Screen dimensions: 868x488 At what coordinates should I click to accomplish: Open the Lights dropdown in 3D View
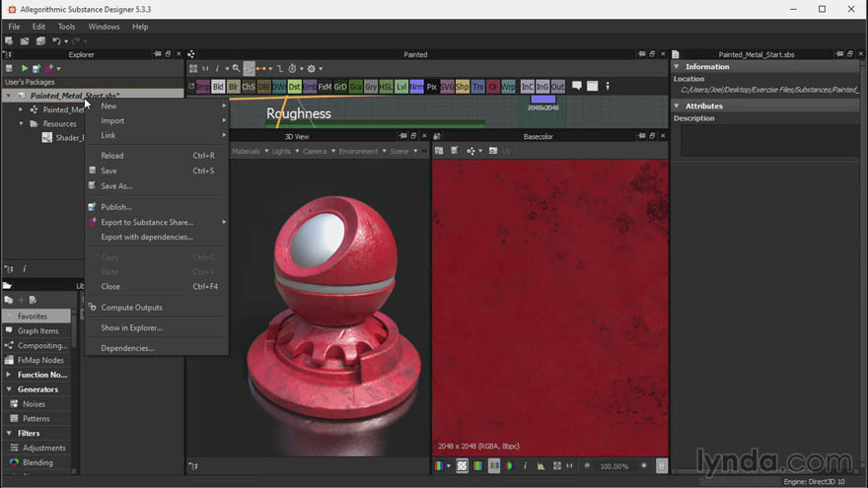(x=285, y=151)
